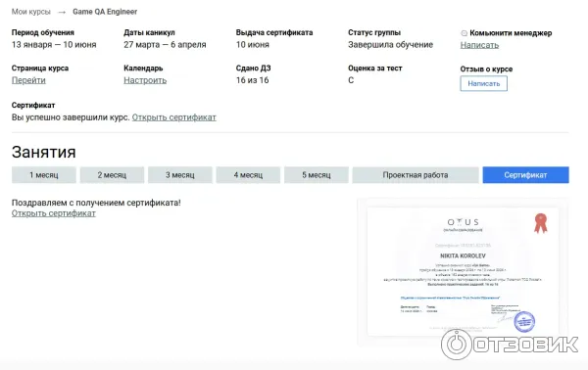The height and width of the screenshot is (370, 588).
Task: Click the 'Отзыв о курсе' label
Action: pyautogui.click(x=486, y=69)
